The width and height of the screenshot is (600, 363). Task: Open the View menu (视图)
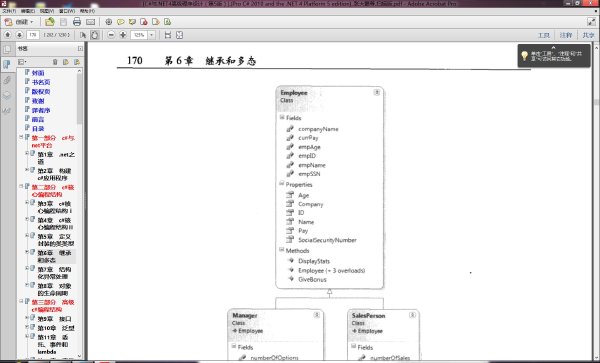47,11
